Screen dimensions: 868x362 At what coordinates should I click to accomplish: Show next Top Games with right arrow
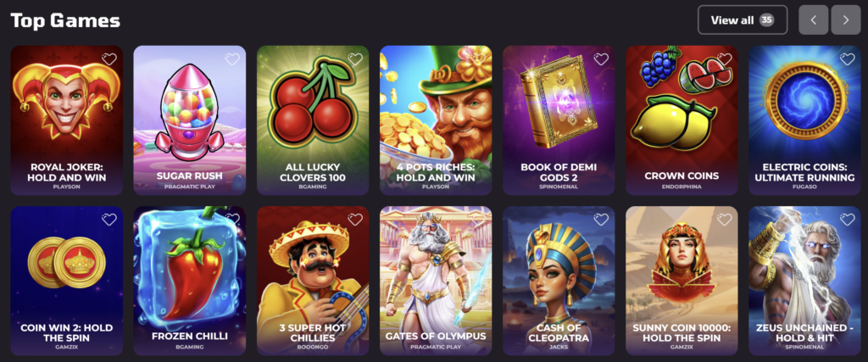845,20
